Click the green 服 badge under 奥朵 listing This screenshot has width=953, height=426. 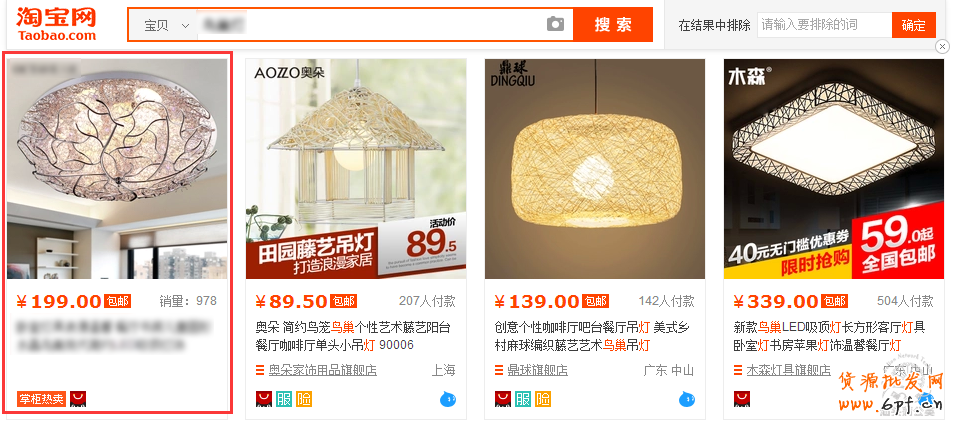284,399
